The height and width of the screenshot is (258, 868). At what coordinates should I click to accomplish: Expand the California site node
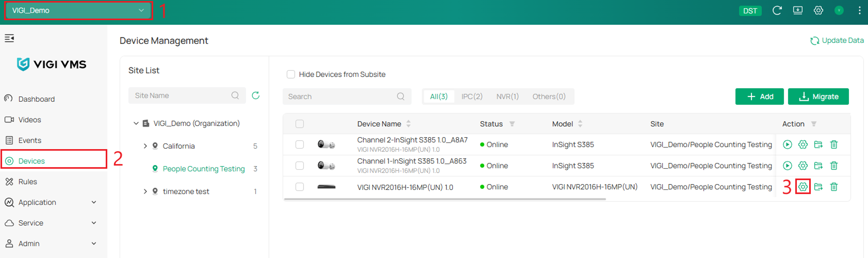[145, 146]
